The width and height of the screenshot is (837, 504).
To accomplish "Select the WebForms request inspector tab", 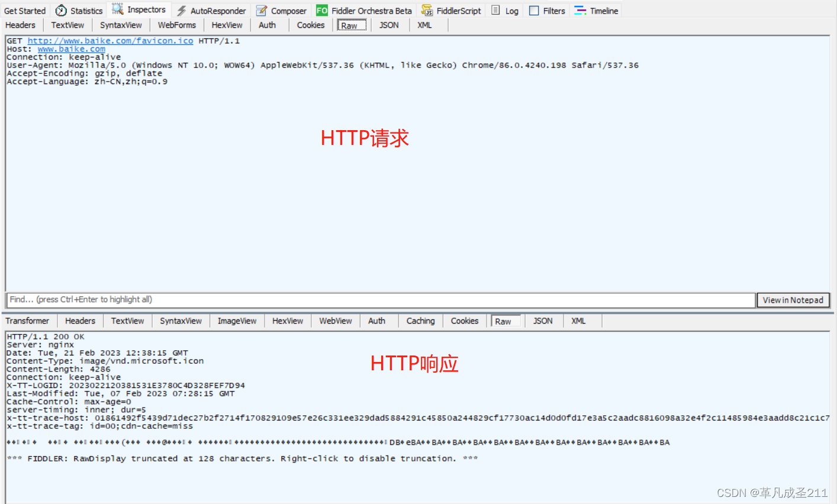I will pos(176,25).
